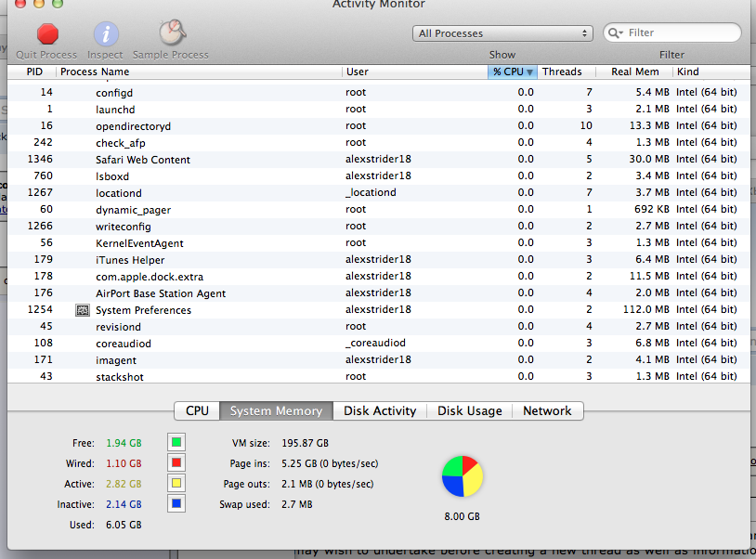
Task: Click the Wired 1.10 GB value
Action: (124, 463)
